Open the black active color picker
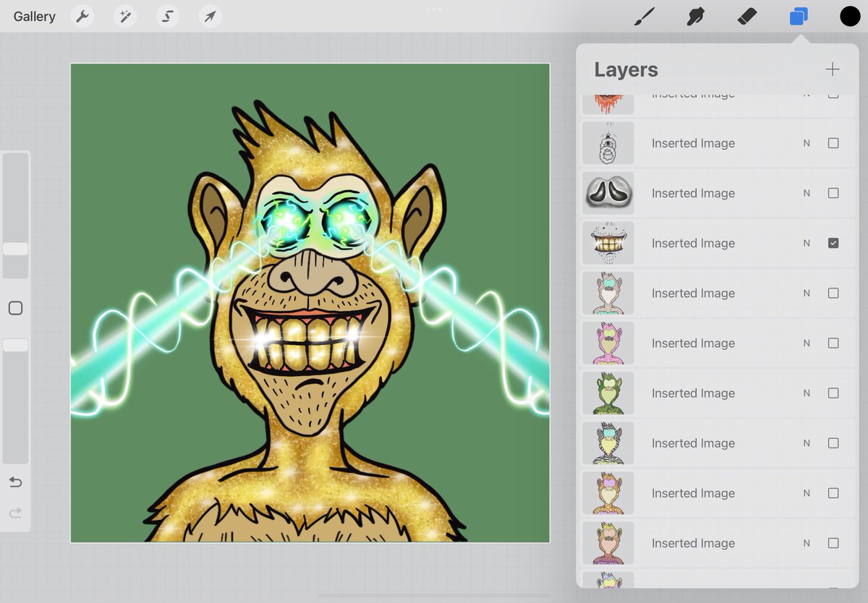Screen dimensions: 868x603 click(x=850, y=16)
